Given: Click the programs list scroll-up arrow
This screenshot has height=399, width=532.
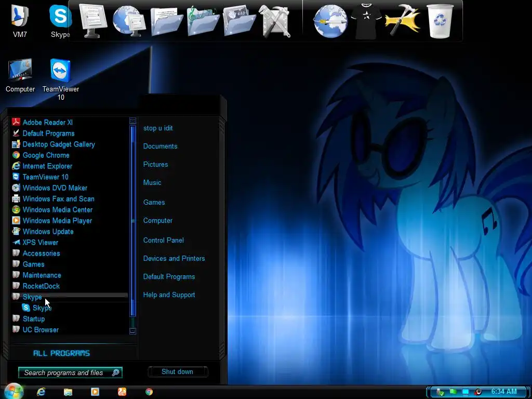Looking at the screenshot, I should coord(132,121).
